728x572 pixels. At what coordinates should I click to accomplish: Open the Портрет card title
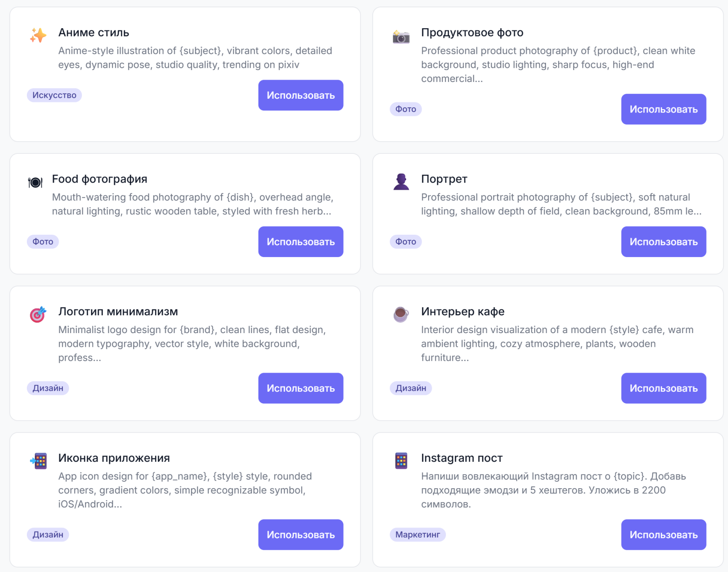coord(444,179)
